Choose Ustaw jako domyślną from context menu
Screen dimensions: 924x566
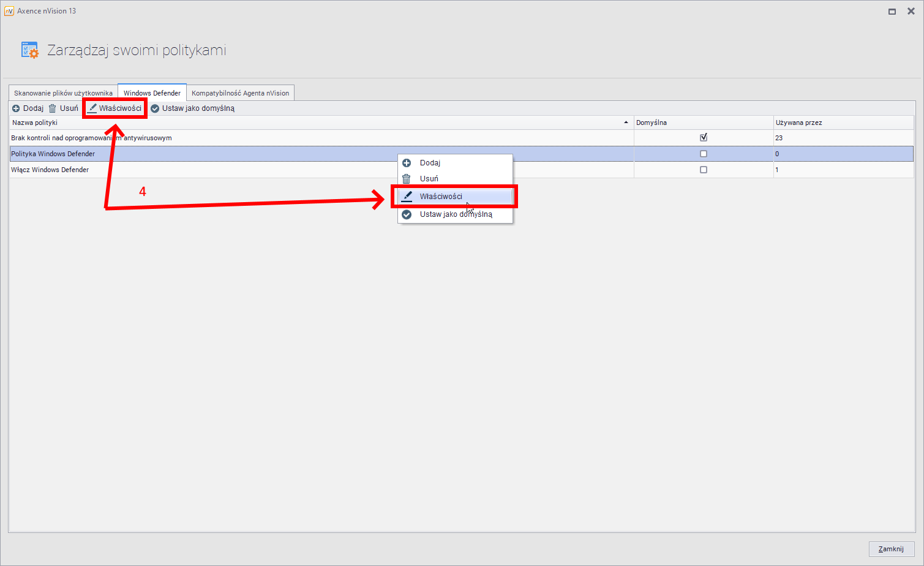coord(456,214)
